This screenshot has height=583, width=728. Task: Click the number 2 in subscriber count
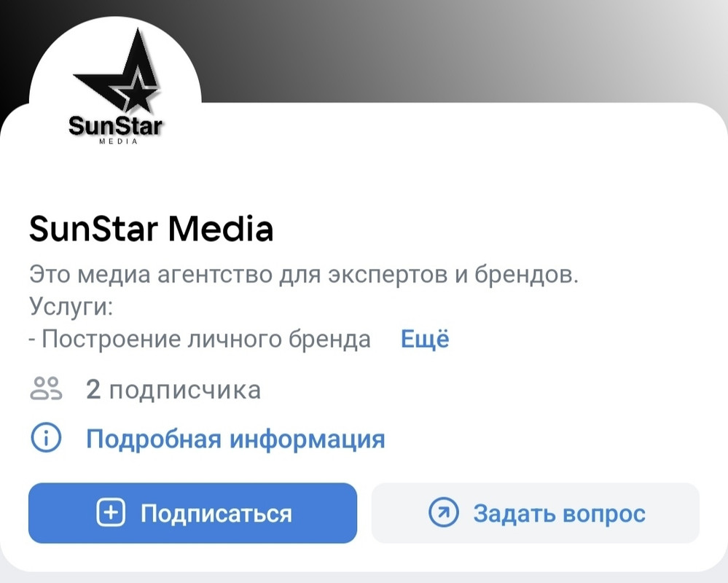pos(93,389)
